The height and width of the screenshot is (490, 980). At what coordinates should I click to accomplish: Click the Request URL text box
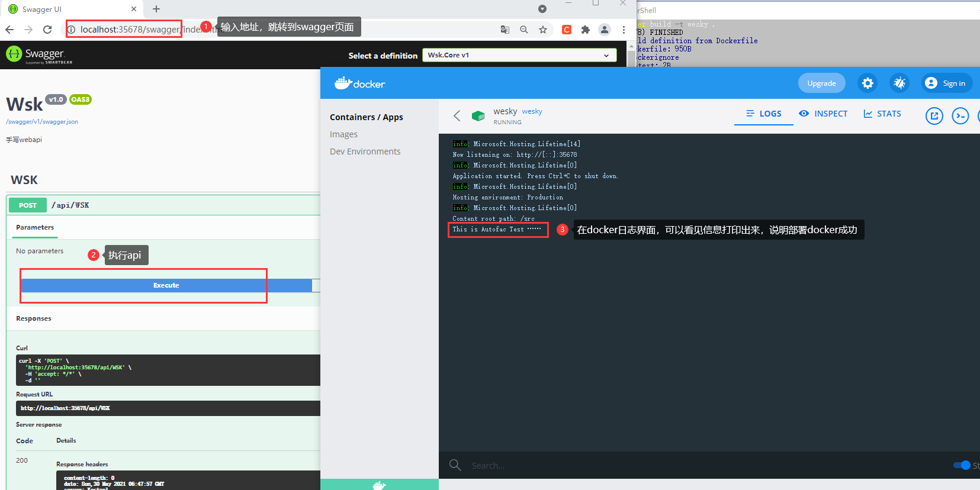[x=168, y=408]
